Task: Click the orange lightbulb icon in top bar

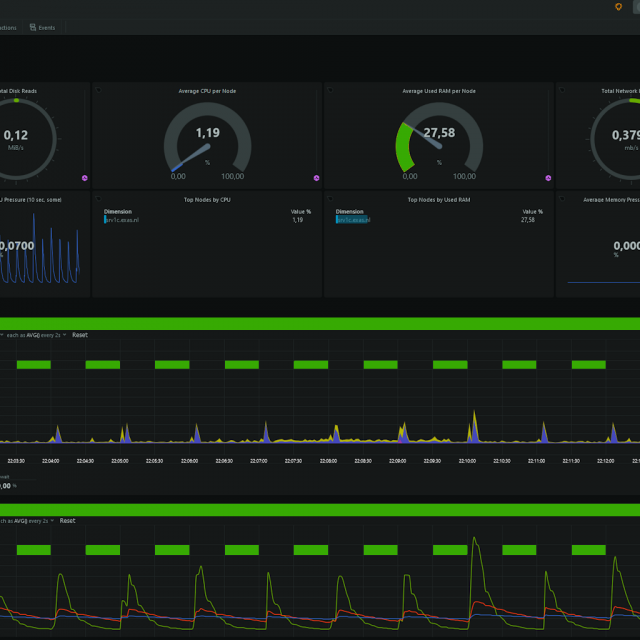Action: pos(618,7)
